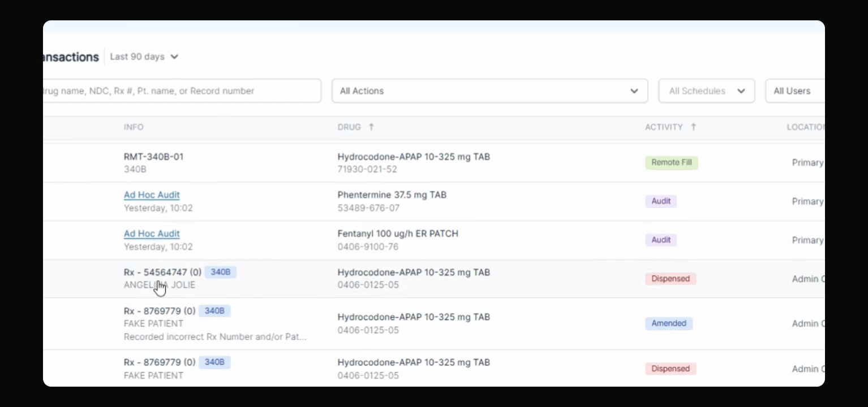This screenshot has width=868, height=407.
Task: Click the Phentermine 37.5 mg TAB drug name
Action: [392, 195]
